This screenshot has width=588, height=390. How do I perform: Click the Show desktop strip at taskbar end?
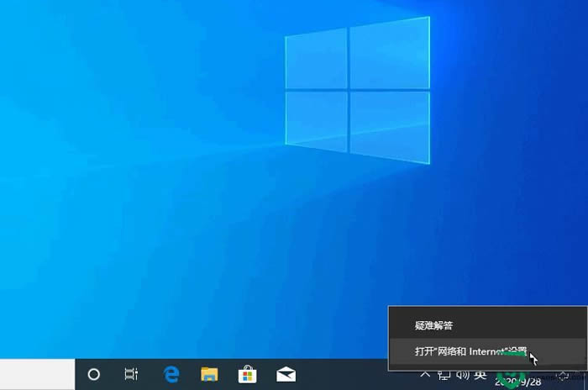[x=585, y=374]
